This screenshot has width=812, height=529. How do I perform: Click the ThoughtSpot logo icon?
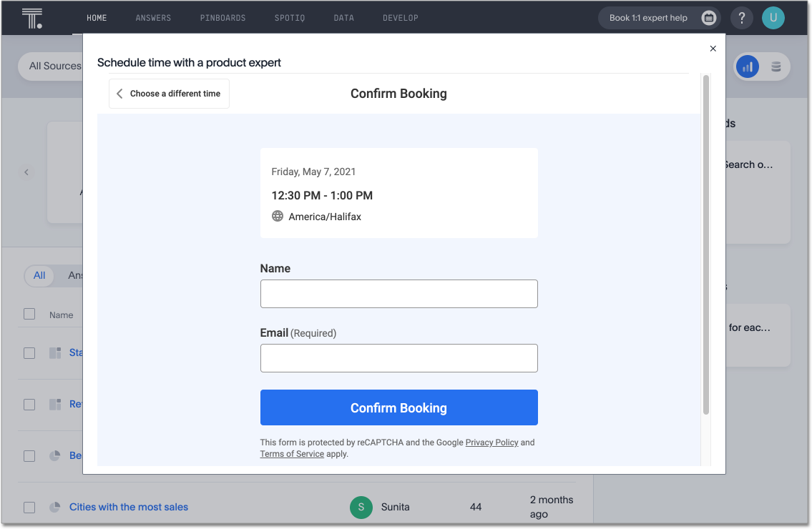click(x=32, y=18)
